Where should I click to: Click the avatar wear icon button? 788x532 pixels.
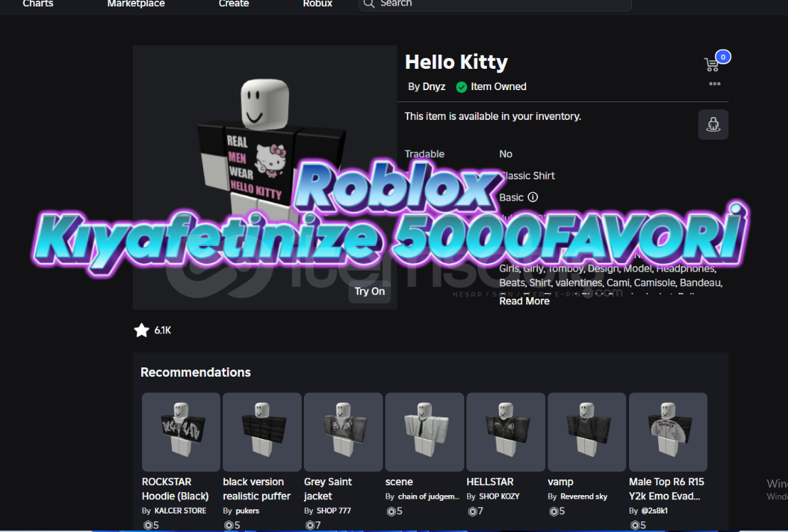[x=713, y=125]
